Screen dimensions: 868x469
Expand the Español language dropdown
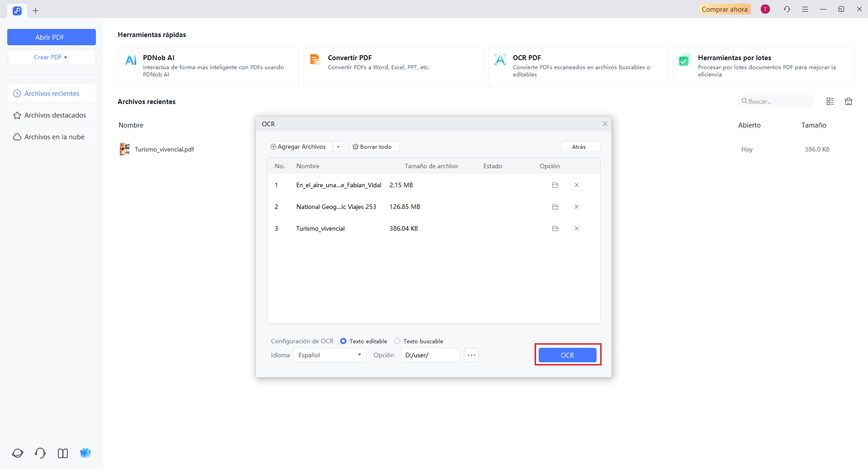pyautogui.click(x=330, y=355)
